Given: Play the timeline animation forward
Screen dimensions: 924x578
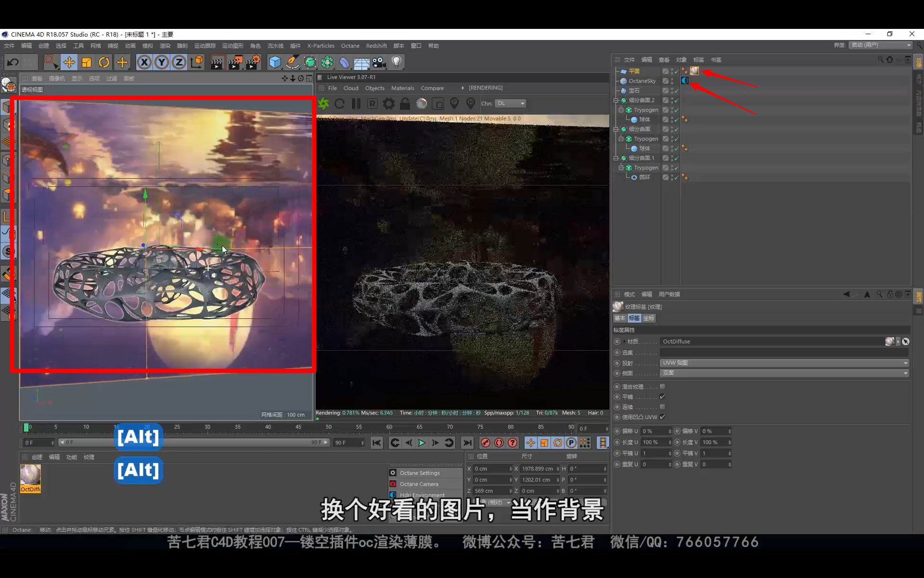Looking at the screenshot, I should coord(422,443).
